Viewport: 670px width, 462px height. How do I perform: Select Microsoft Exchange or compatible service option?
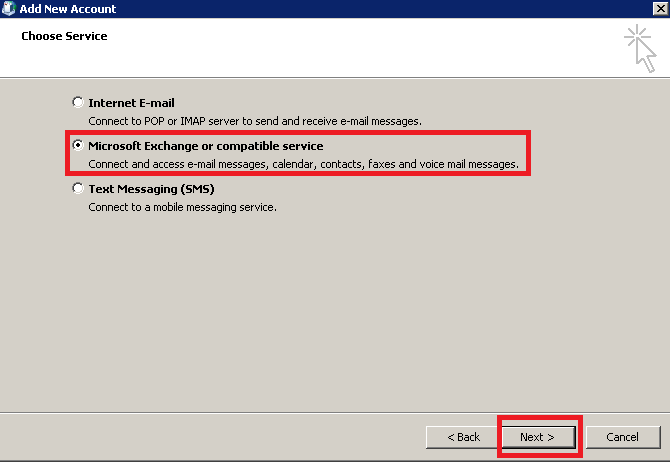pyautogui.click(x=78, y=145)
